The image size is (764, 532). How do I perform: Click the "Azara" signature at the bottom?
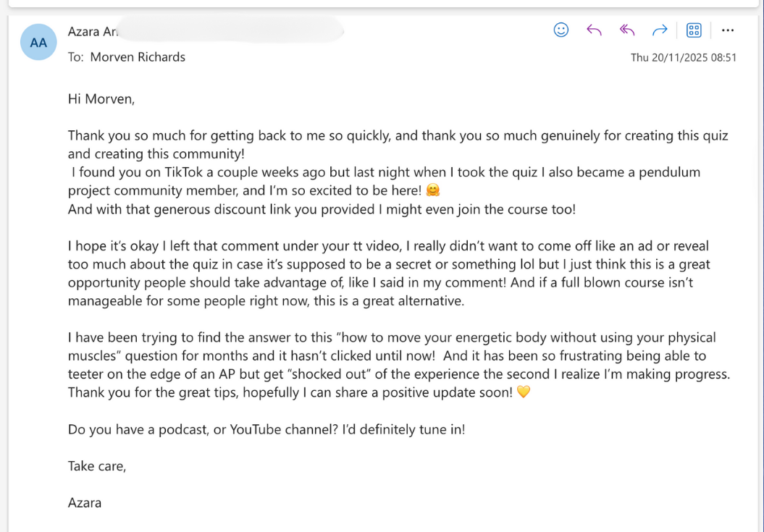tap(85, 502)
